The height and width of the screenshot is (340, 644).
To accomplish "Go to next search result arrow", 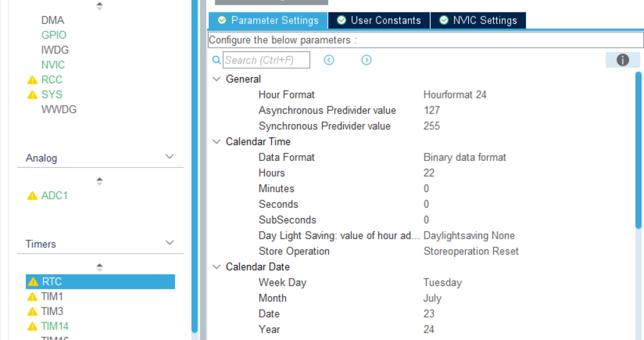I will (x=366, y=60).
